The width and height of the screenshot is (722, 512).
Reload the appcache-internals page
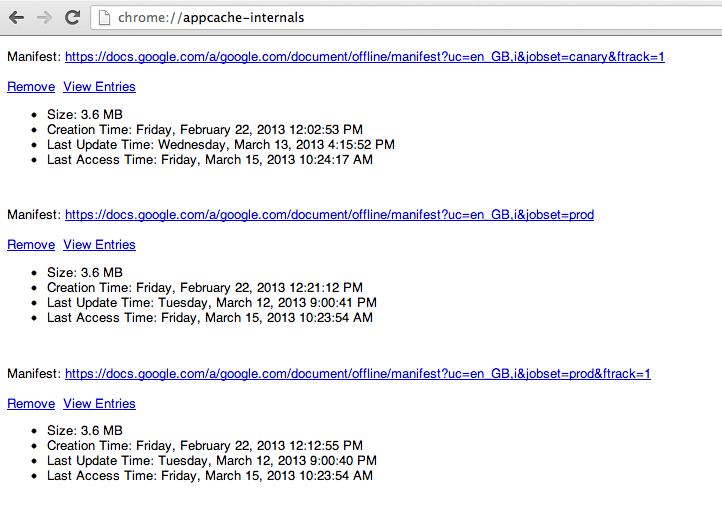coord(72,17)
